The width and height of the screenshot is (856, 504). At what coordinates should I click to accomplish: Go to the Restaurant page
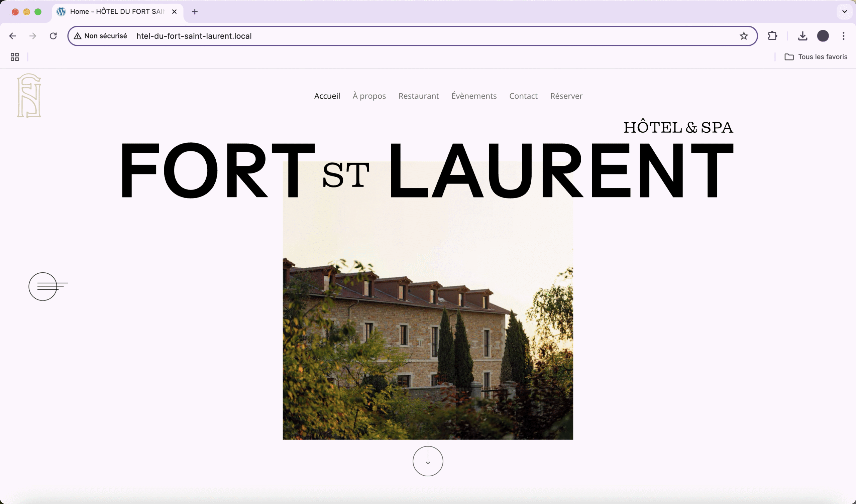419,96
